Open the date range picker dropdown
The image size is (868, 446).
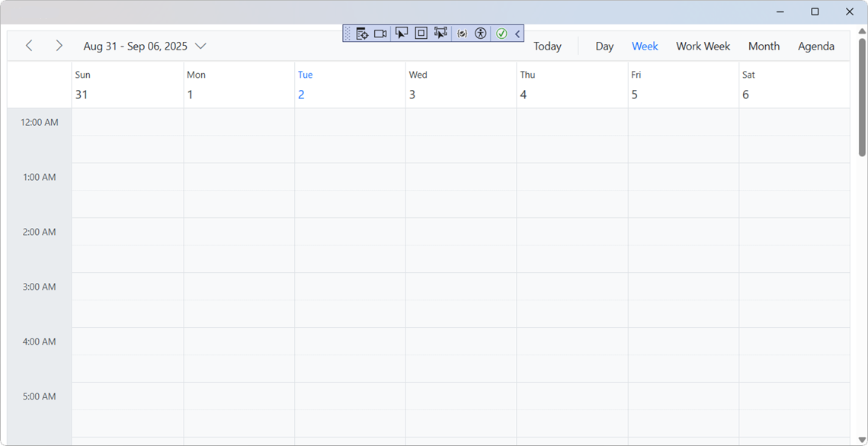click(200, 46)
